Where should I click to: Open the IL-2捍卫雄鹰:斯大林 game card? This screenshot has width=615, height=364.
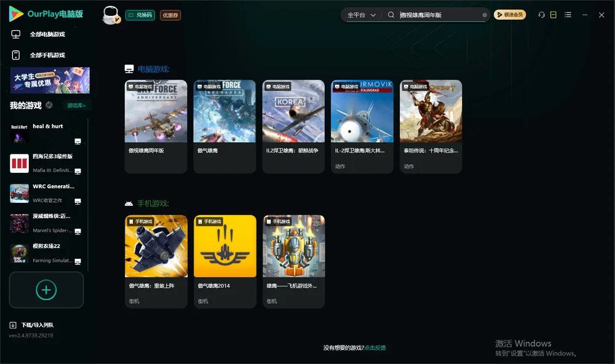[x=362, y=126]
